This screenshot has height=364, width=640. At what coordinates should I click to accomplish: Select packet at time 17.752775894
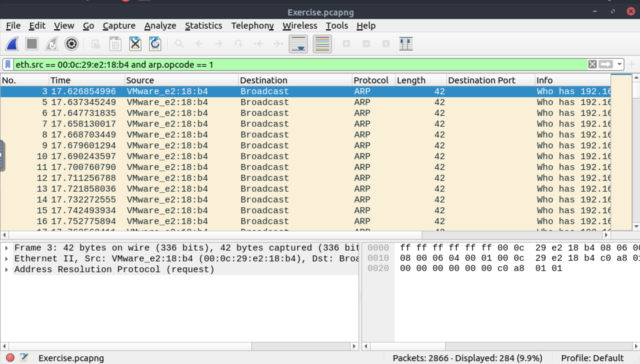pos(306,221)
